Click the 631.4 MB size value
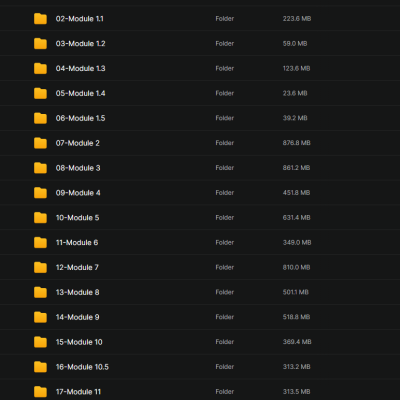The height and width of the screenshot is (400, 400). coord(297,218)
